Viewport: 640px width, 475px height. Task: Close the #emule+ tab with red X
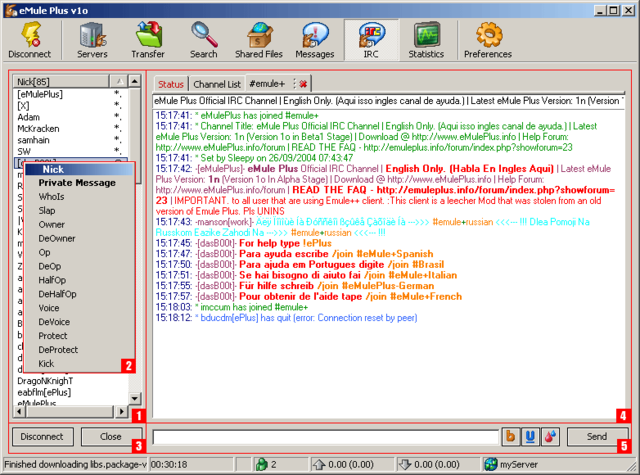tap(303, 84)
